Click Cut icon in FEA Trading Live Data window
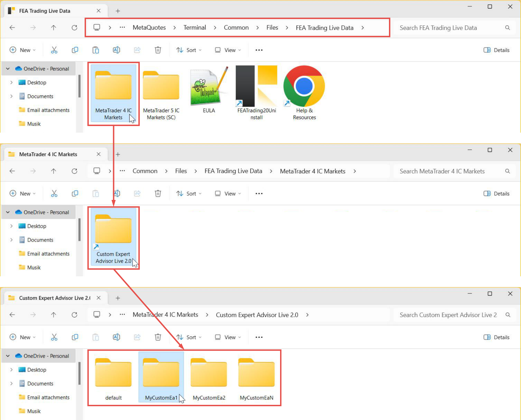 [54, 50]
